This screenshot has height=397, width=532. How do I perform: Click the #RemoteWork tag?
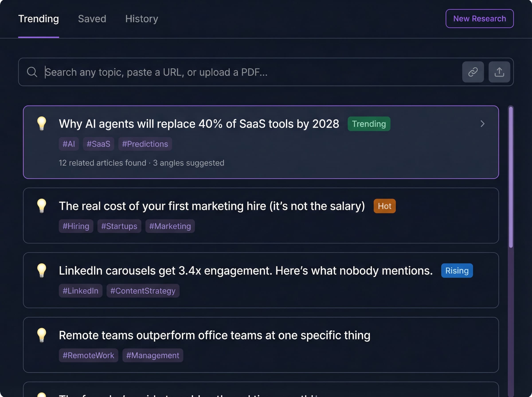(88, 355)
